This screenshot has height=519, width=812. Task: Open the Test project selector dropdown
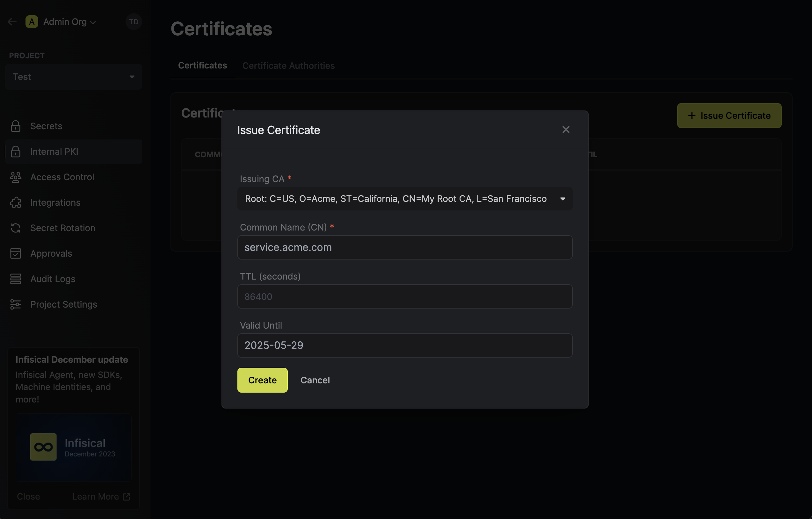[x=74, y=77]
